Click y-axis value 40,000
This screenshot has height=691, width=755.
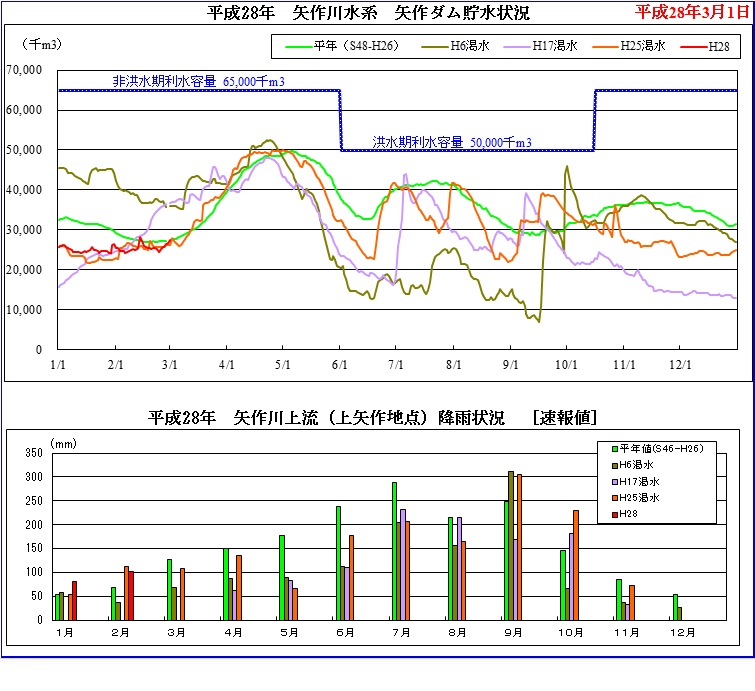pos(24,190)
